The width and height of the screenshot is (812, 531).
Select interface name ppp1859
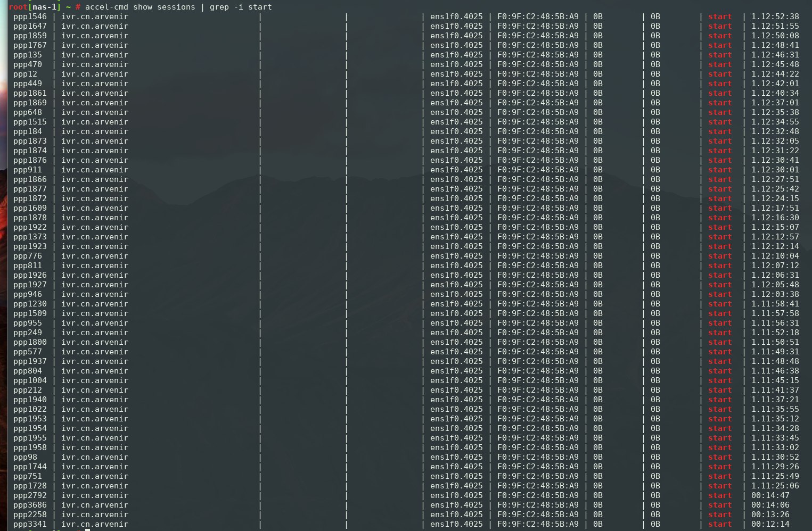30,36
